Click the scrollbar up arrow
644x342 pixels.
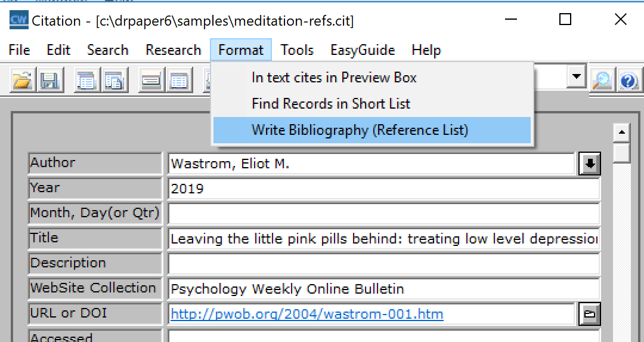pos(622,132)
